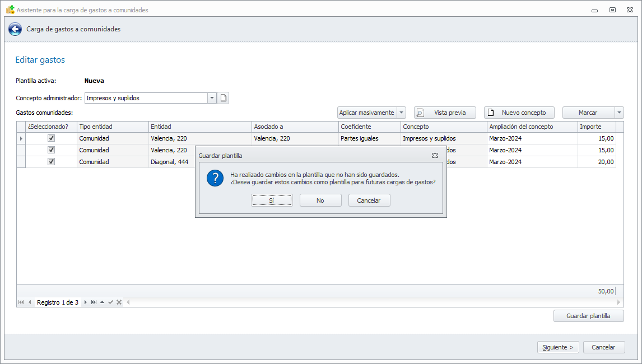
Task: Go to last record in navigator
Action: pos(94,302)
